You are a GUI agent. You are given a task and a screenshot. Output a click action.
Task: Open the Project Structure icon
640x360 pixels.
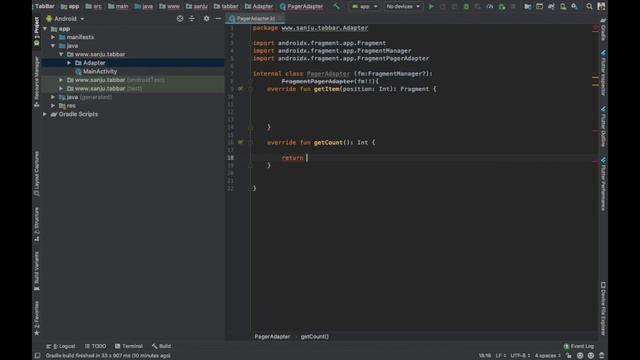(x=528, y=7)
